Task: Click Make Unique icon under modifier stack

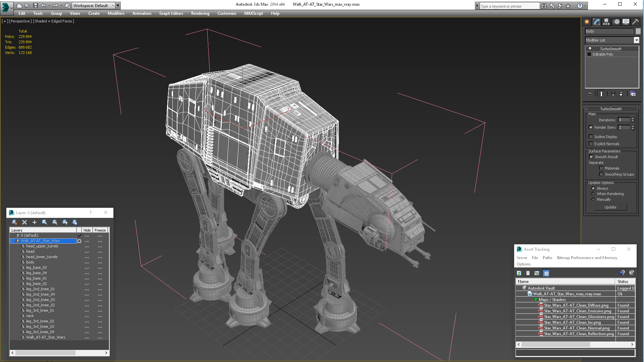Action: point(613,94)
